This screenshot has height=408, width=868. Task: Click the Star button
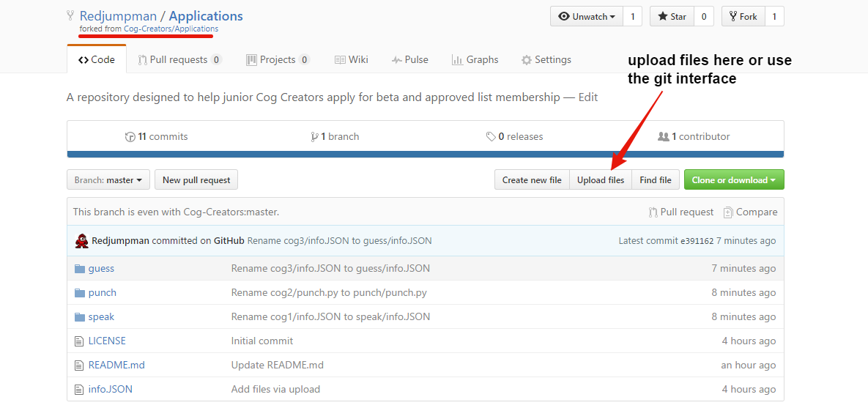(672, 17)
